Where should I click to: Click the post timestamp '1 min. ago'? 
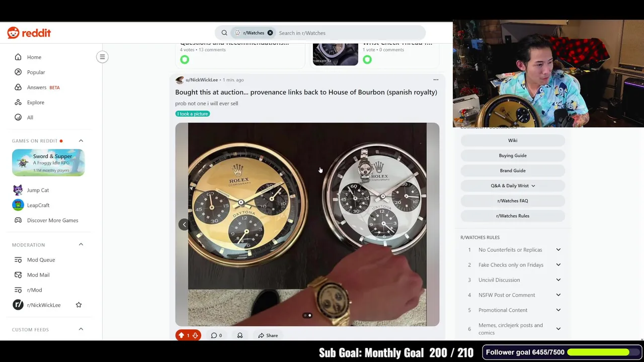[233, 80]
